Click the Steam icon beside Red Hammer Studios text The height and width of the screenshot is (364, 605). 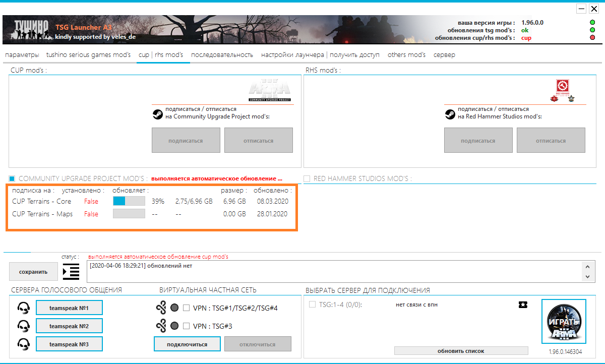pyautogui.click(x=450, y=114)
